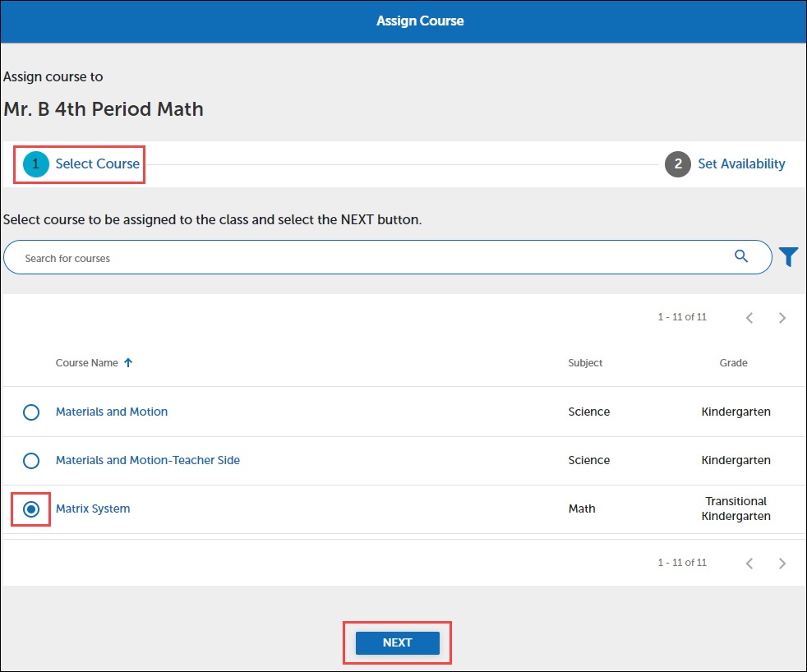Select the Materials and Motion-Teacher Side radio button
807x672 pixels.
(31, 460)
